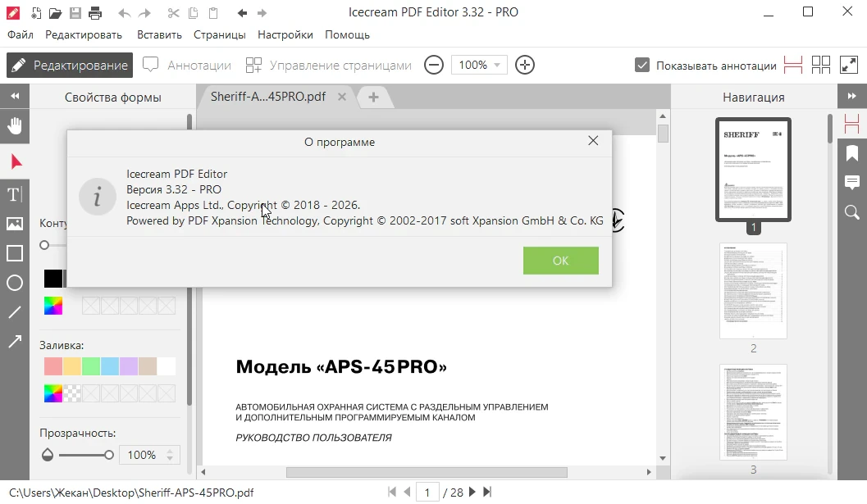
Task: Switch to Редактирование mode
Action: pyautogui.click(x=70, y=66)
